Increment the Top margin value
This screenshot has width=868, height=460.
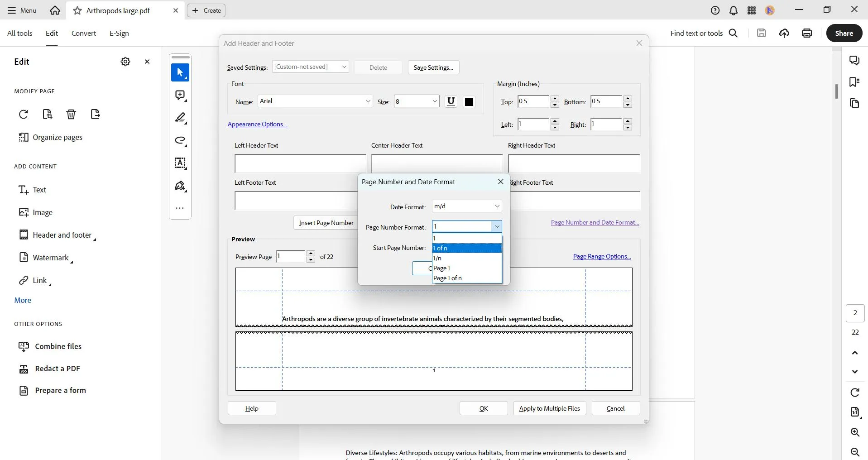click(x=554, y=99)
